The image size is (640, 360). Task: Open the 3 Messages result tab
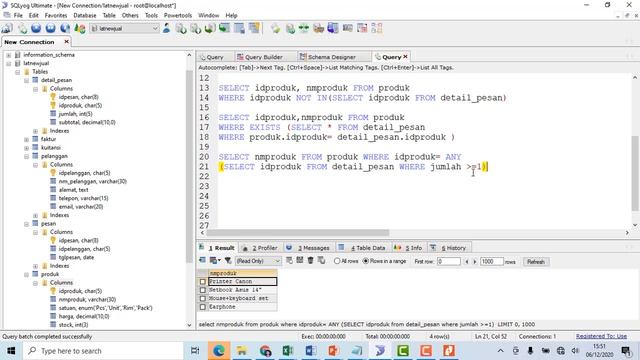313,248
